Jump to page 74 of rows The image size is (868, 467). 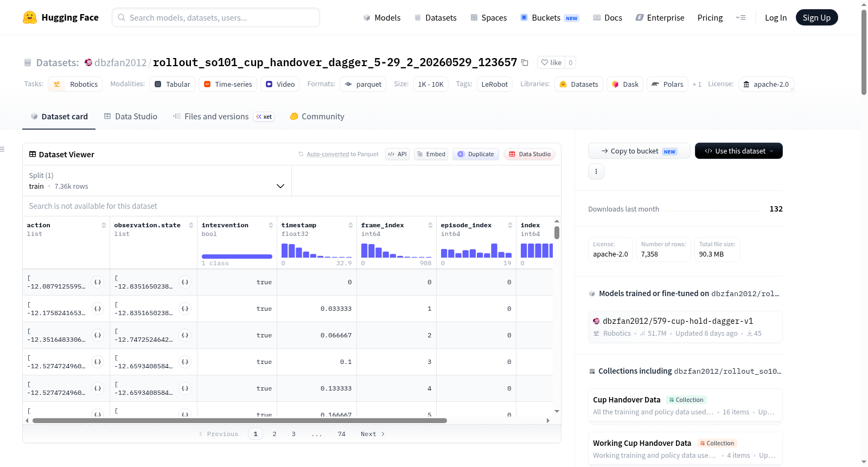pos(342,434)
